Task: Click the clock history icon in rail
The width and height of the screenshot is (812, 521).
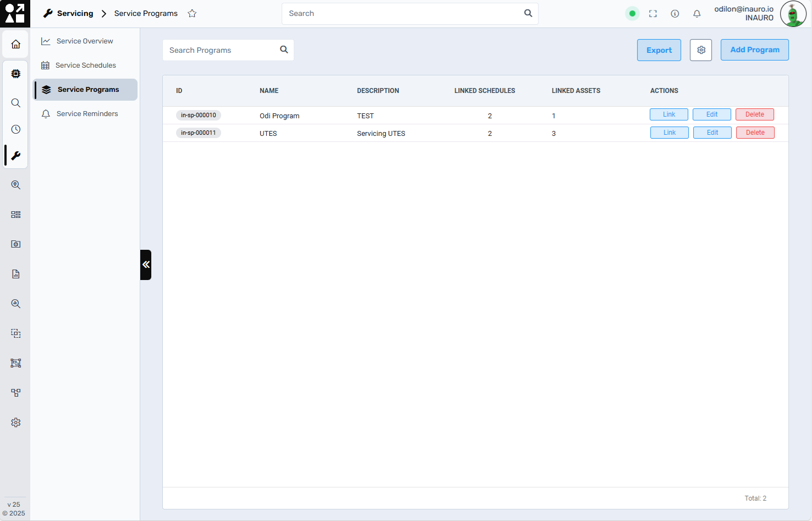Action: (16, 129)
